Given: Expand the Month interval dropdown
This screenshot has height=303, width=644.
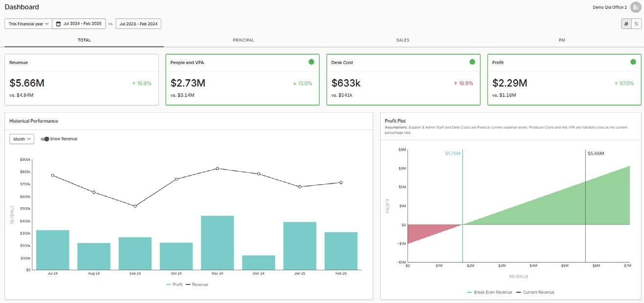Looking at the screenshot, I should pyautogui.click(x=22, y=139).
